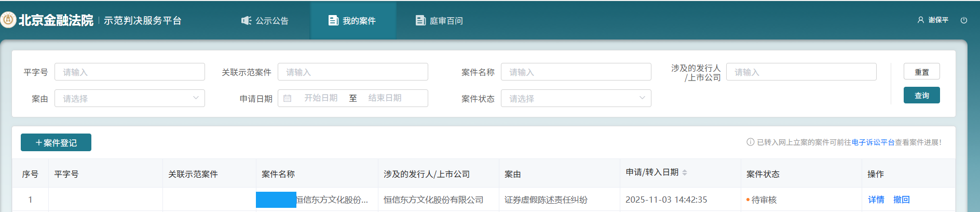Image resolution: width=980 pixels, height=212 pixels.
Task: Expand the 案由 dropdown
Action: 130,98
